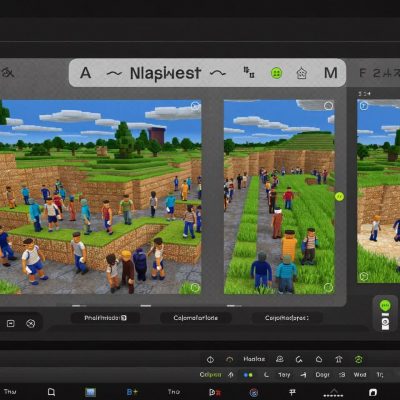Click the 3:24 label above the right image
400x400 pixels.
[x=364, y=94]
